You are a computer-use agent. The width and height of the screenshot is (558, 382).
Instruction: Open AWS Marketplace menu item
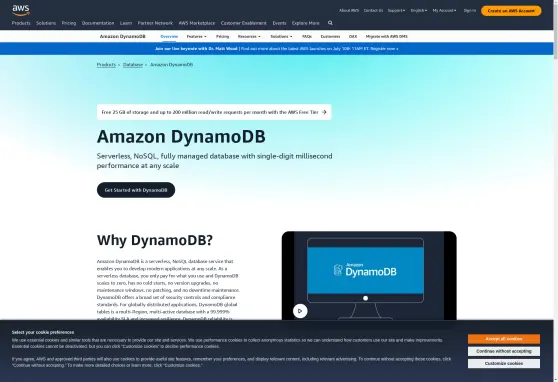[x=197, y=23]
